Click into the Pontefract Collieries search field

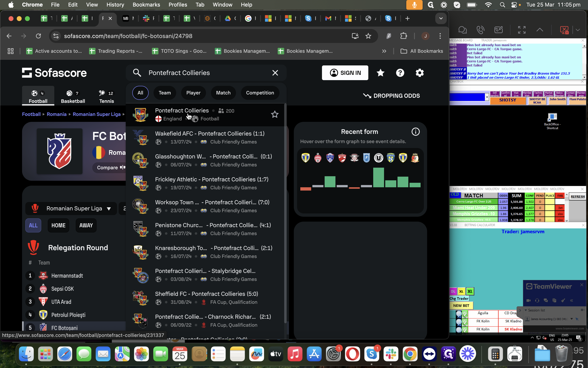(206, 73)
